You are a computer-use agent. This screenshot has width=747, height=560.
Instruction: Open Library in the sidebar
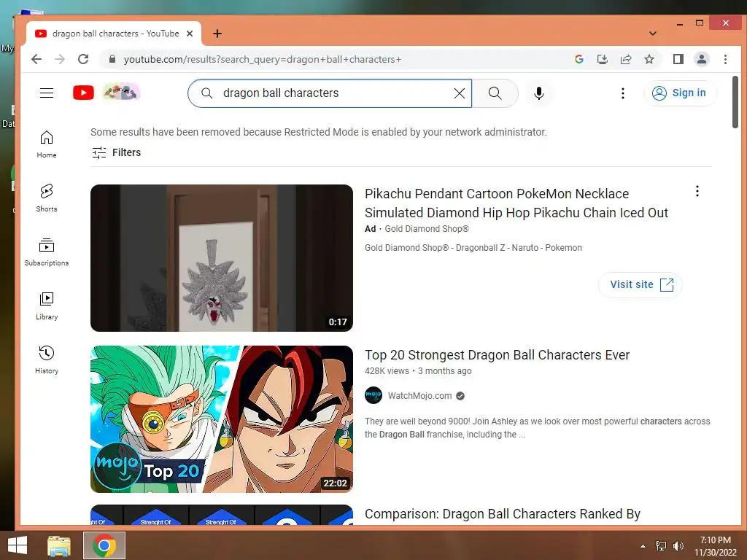[47, 306]
